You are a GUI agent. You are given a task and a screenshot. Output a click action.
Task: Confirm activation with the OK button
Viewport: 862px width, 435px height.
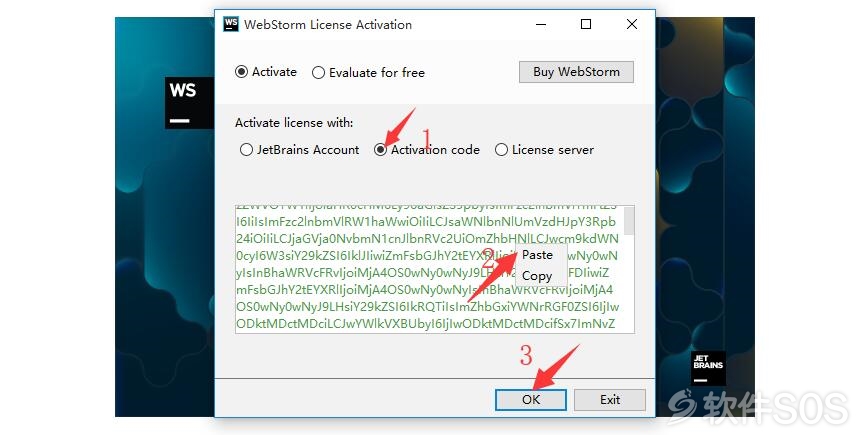point(531,400)
